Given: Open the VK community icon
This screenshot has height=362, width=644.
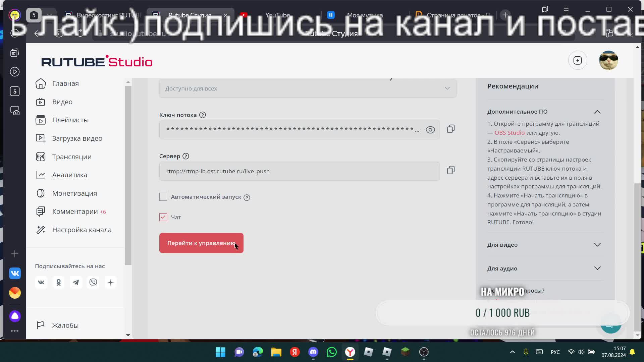Looking at the screenshot, I should (41, 282).
